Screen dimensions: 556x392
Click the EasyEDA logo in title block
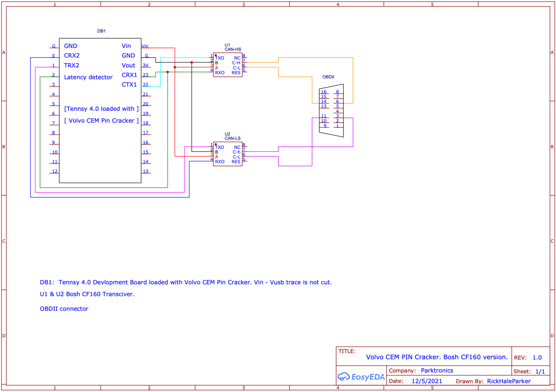pos(361,377)
